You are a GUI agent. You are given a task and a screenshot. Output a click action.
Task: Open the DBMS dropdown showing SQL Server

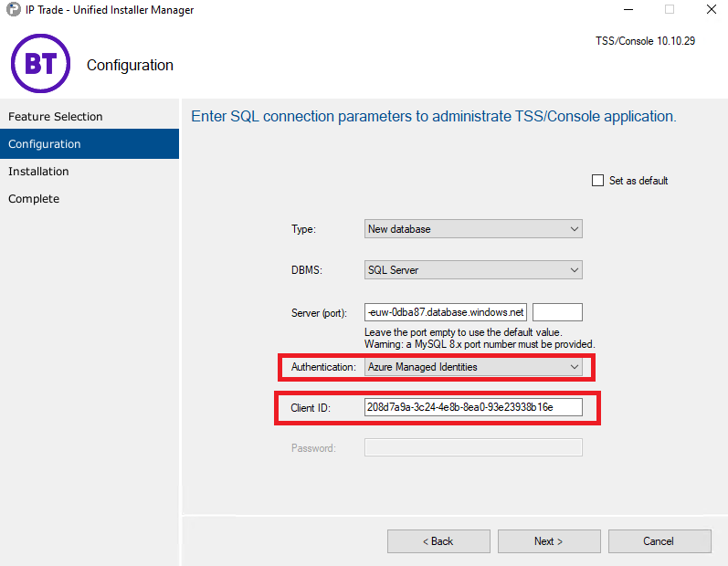coord(473,270)
